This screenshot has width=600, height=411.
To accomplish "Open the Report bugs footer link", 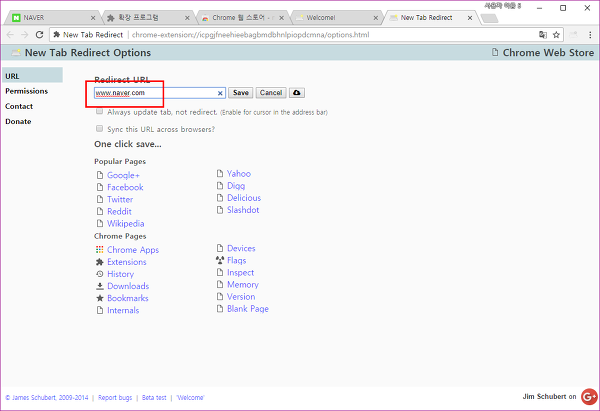I will coord(115,398).
